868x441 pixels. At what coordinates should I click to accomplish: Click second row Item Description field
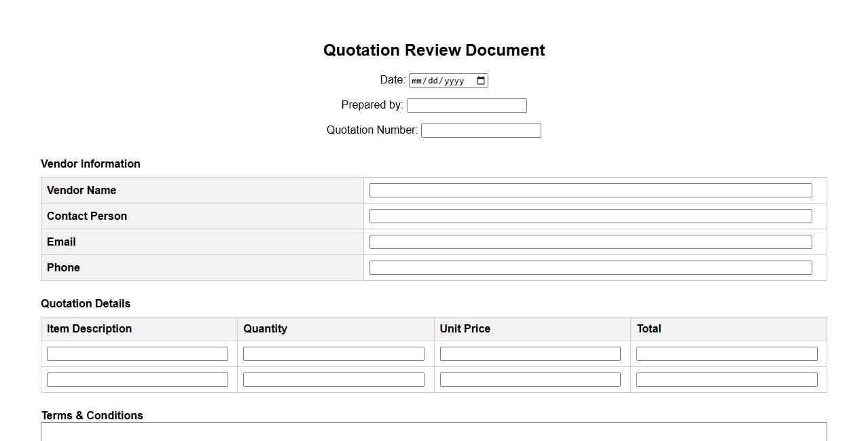pyautogui.click(x=137, y=380)
